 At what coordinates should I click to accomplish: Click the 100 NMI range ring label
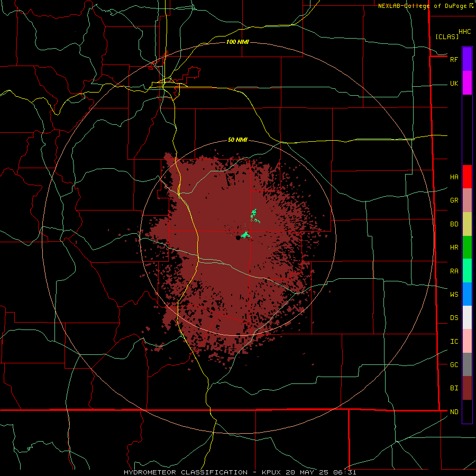click(x=237, y=42)
